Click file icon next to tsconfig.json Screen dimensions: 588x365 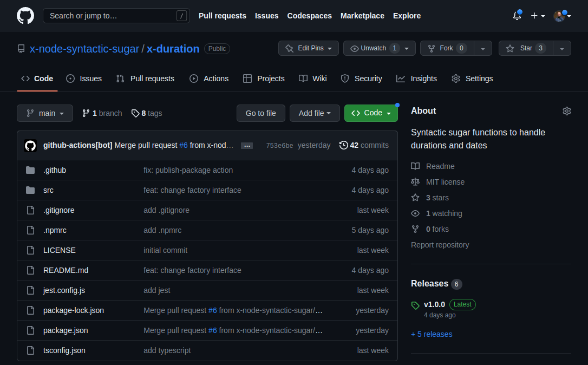[30, 350]
